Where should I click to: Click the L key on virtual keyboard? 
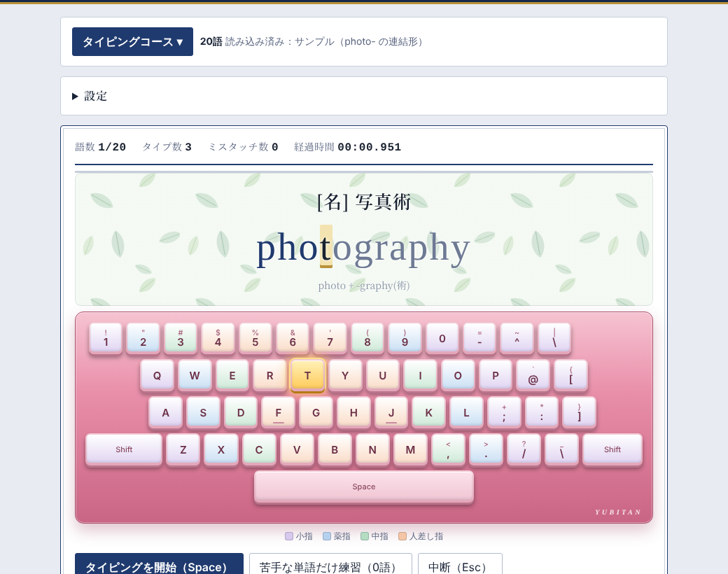click(466, 412)
